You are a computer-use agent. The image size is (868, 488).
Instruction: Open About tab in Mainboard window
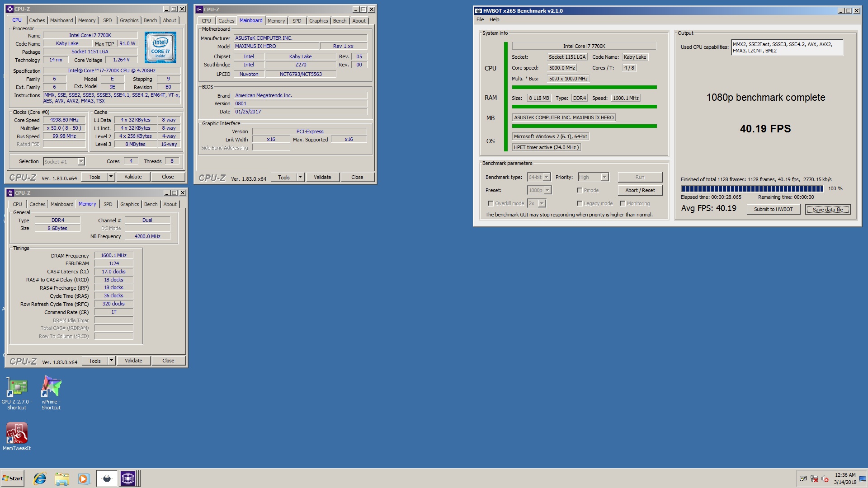359,21
